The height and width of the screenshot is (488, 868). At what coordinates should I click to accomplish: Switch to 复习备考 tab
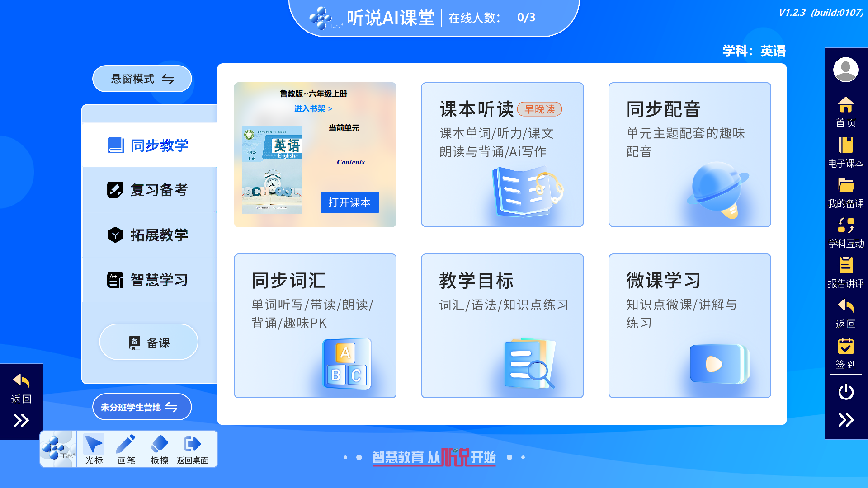click(x=149, y=190)
